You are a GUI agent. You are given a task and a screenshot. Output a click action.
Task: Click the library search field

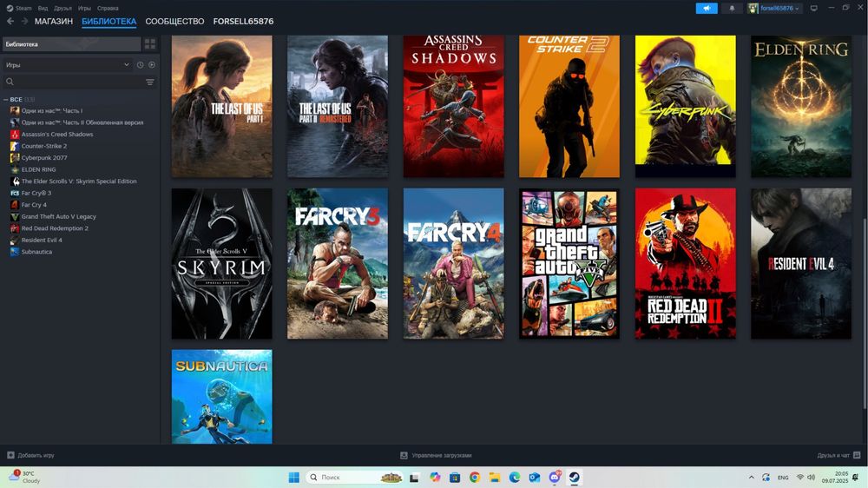click(74, 82)
